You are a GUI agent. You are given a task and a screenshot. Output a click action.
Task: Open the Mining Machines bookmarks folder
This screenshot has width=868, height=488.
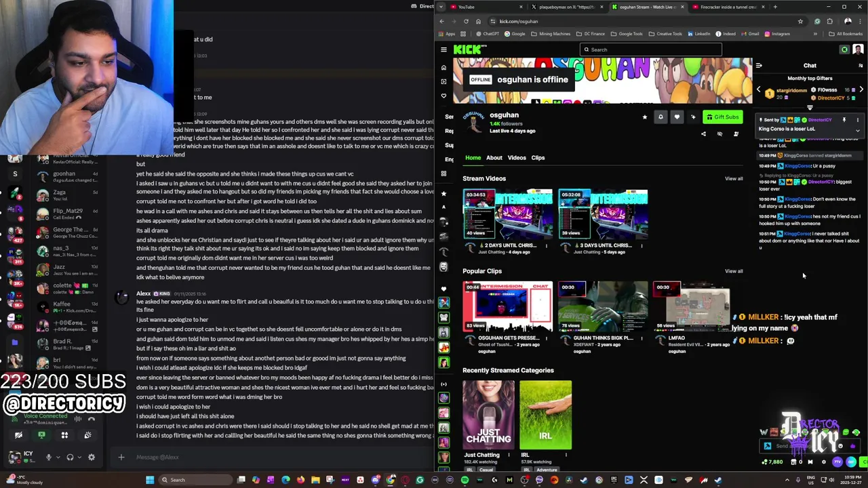[551, 34]
